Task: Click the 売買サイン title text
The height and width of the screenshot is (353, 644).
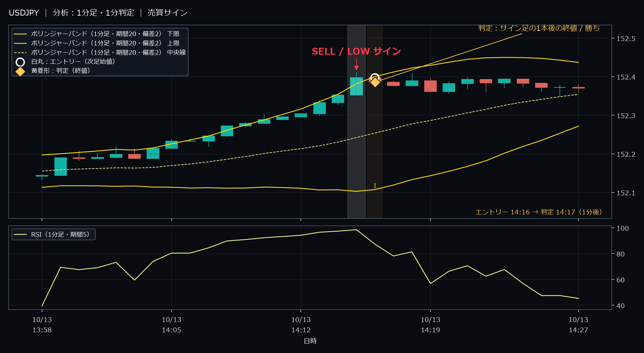Action: click(167, 13)
